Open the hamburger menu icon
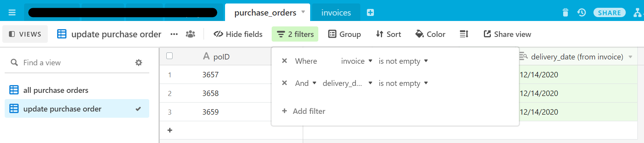This screenshot has width=644, height=143. [x=12, y=12]
